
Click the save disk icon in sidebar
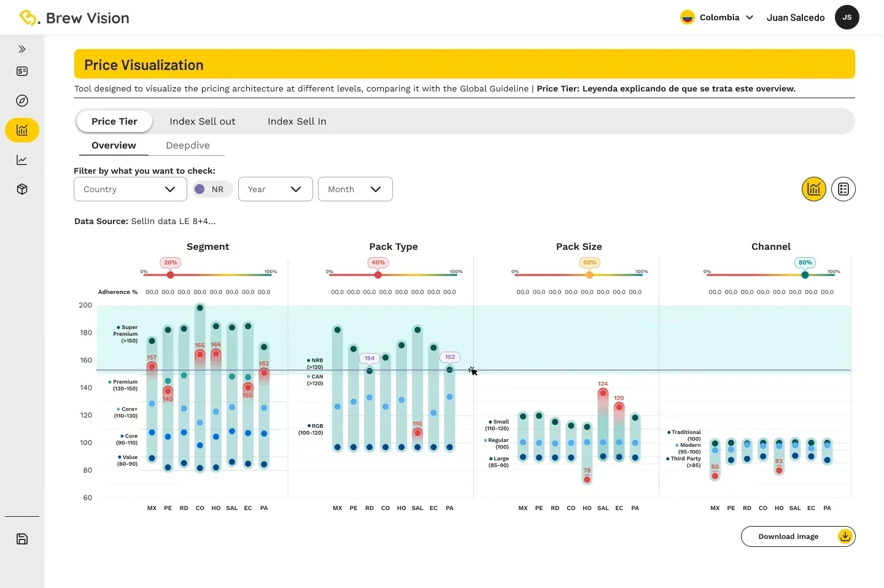(22, 539)
